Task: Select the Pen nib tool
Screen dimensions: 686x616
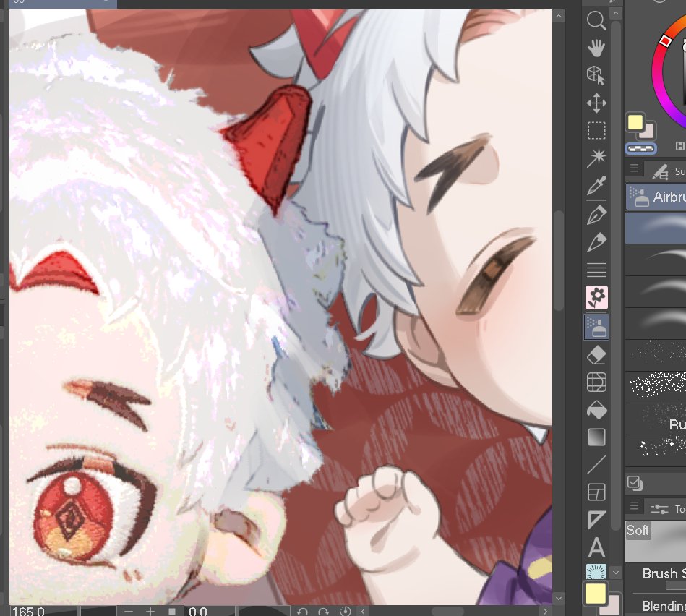Action: click(x=596, y=215)
